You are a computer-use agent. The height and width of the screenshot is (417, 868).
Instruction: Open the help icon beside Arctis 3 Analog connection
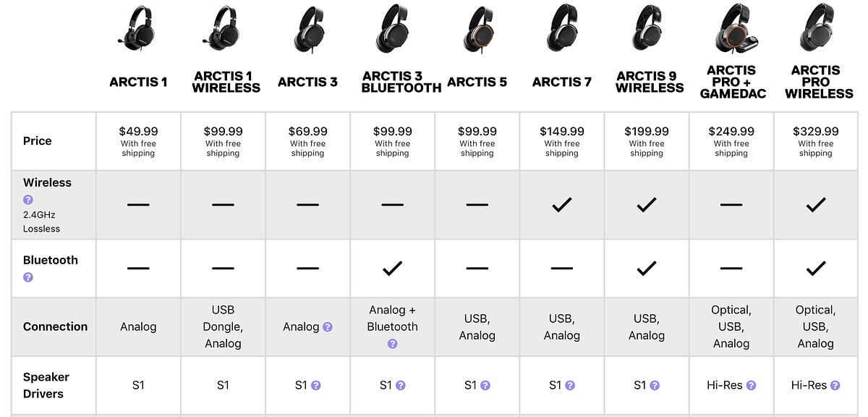click(x=326, y=327)
